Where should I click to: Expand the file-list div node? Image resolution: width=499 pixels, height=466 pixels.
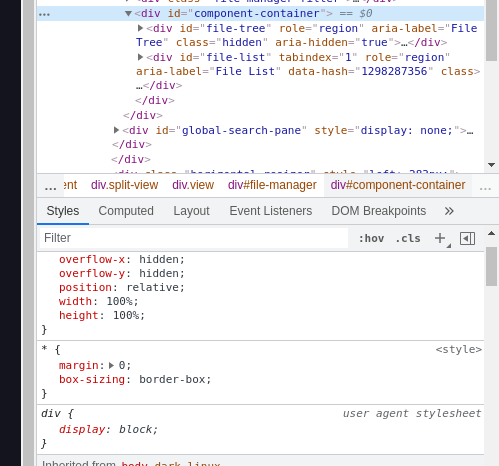(x=140, y=57)
